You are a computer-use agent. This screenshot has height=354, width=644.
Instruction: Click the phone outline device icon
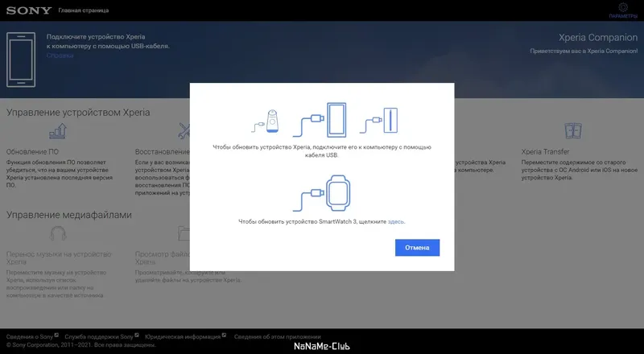point(21,60)
